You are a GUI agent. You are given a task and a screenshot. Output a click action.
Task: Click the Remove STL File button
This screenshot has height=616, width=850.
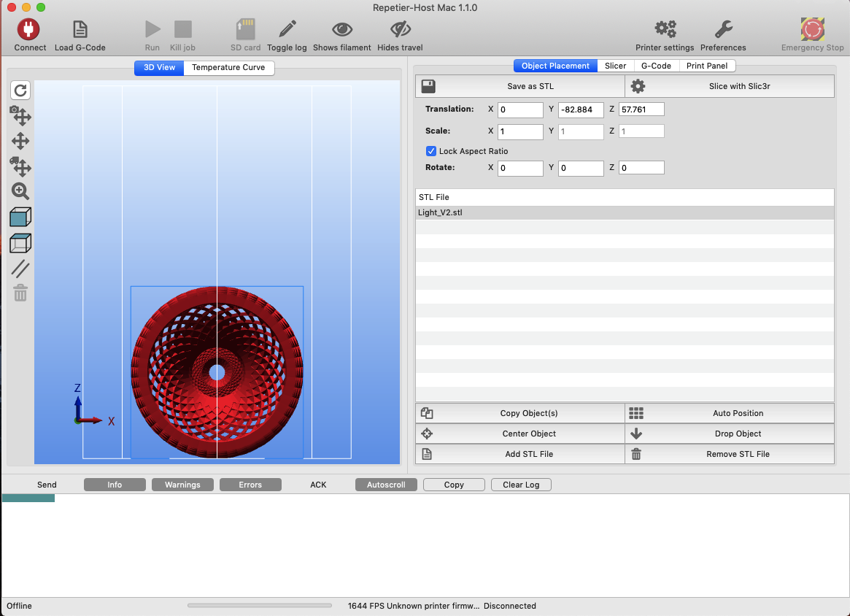[x=730, y=454]
